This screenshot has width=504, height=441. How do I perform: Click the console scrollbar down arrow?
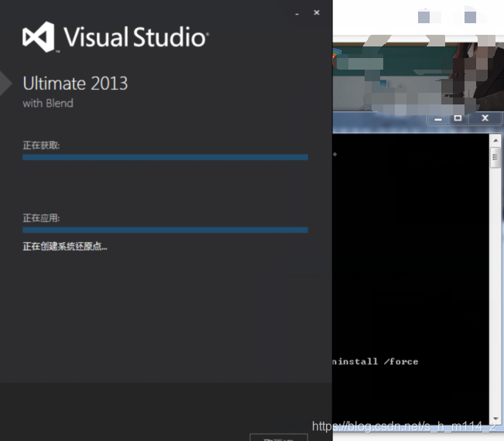[495, 419]
